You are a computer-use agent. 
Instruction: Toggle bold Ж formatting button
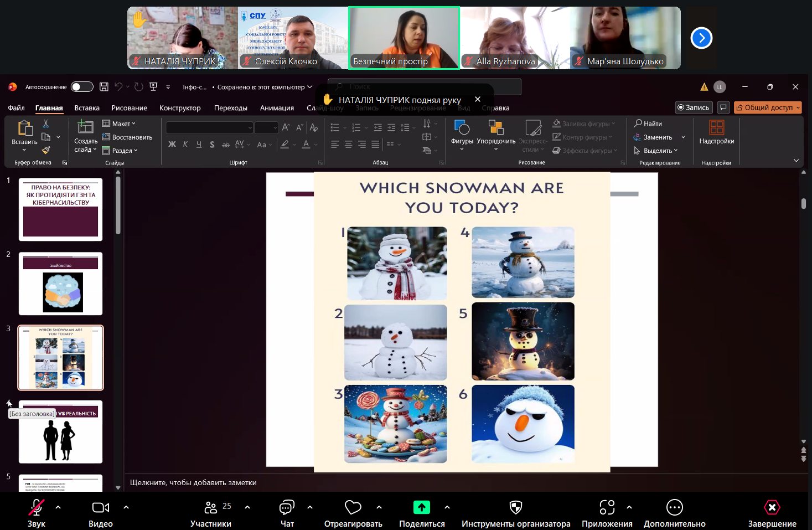(172, 145)
